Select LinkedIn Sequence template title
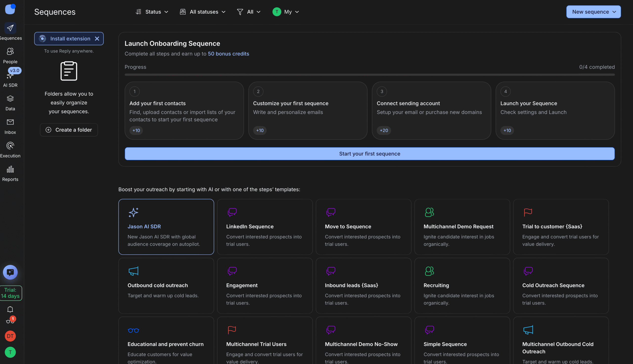This screenshot has width=633, height=364. (250, 226)
